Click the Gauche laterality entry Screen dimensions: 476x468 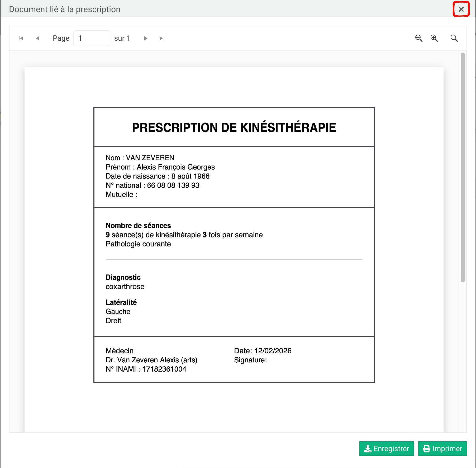[118, 312]
